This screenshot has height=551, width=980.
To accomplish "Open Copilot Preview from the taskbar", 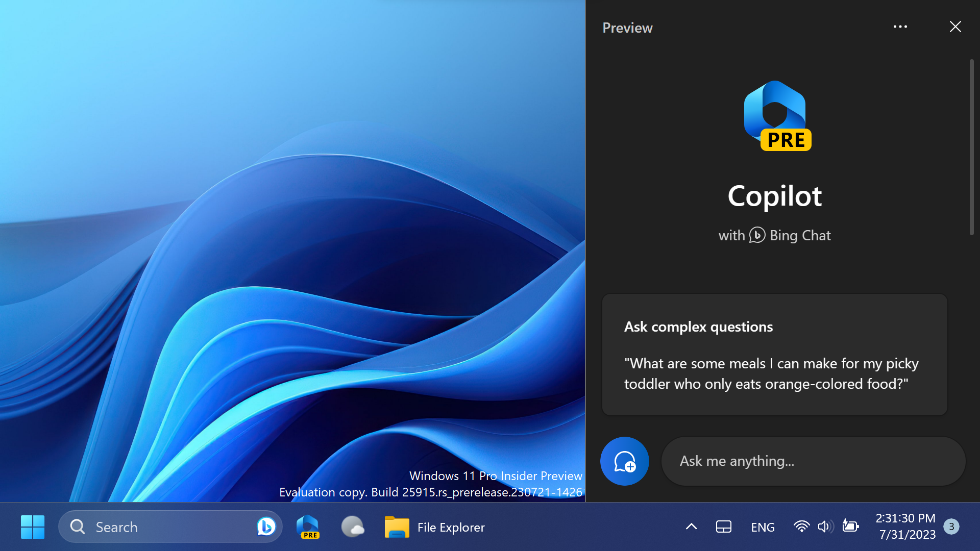I will pyautogui.click(x=308, y=527).
